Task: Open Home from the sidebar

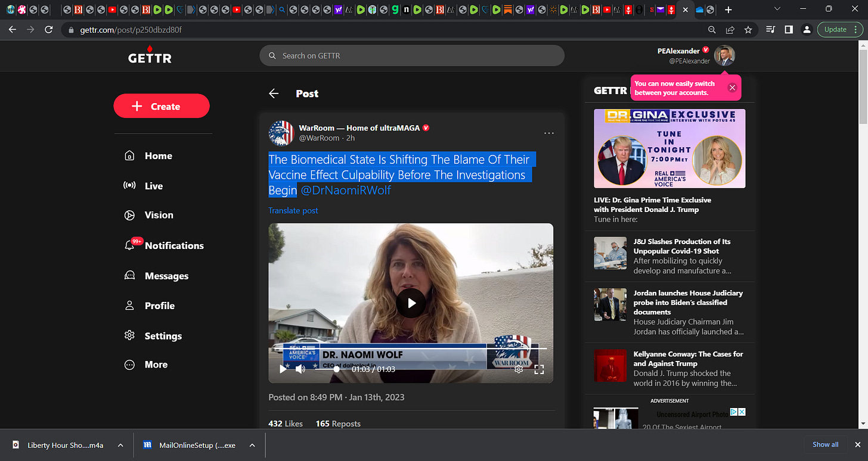Action: (x=148, y=155)
